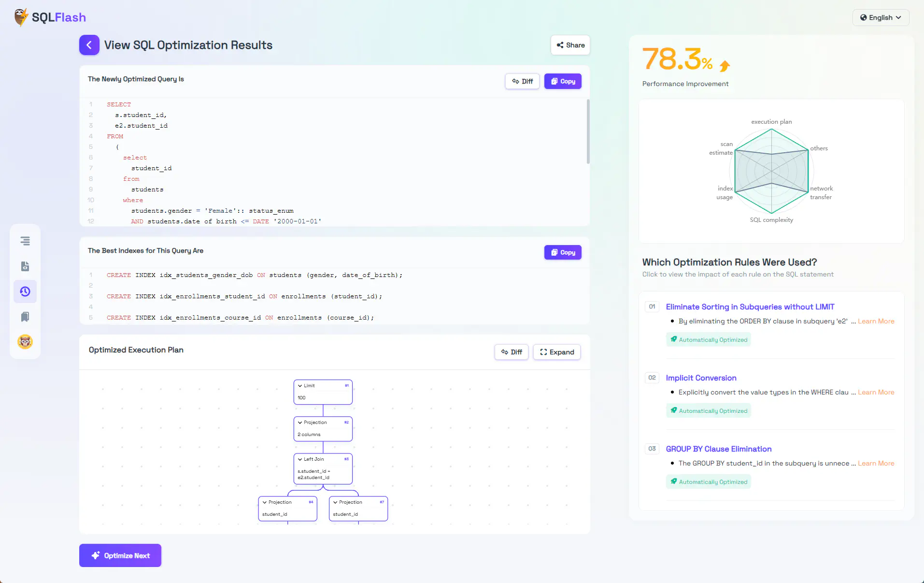Click the purple back arrow button
Screen dimensions: 924x583
(x=89, y=45)
